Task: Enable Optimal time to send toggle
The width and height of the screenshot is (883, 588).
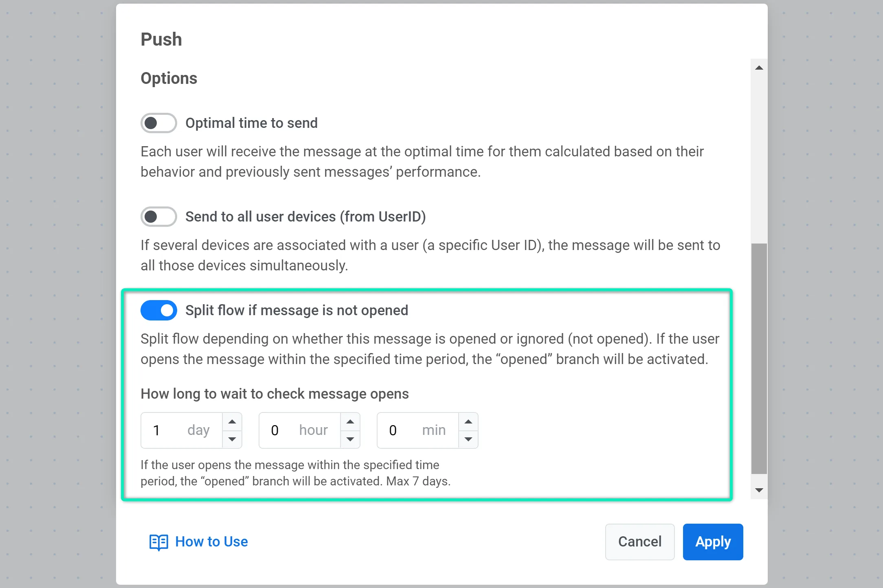Action: [158, 123]
